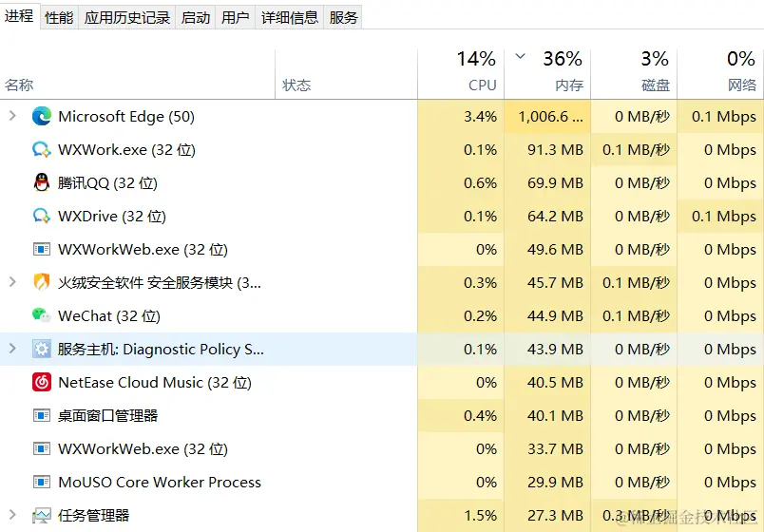Click MoUSO 29.9 MB memory cell

coord(547,482)
